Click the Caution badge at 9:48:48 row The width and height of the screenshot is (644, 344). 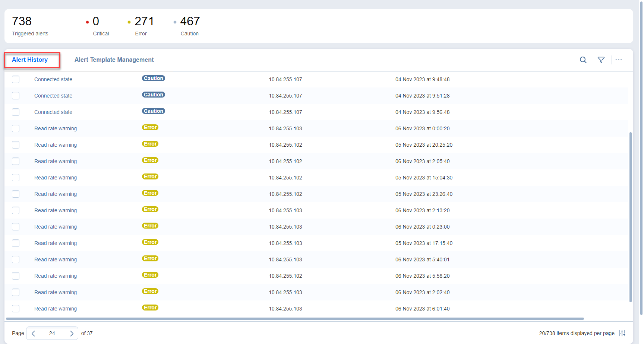pyautogui.click(x=153, y=79)
